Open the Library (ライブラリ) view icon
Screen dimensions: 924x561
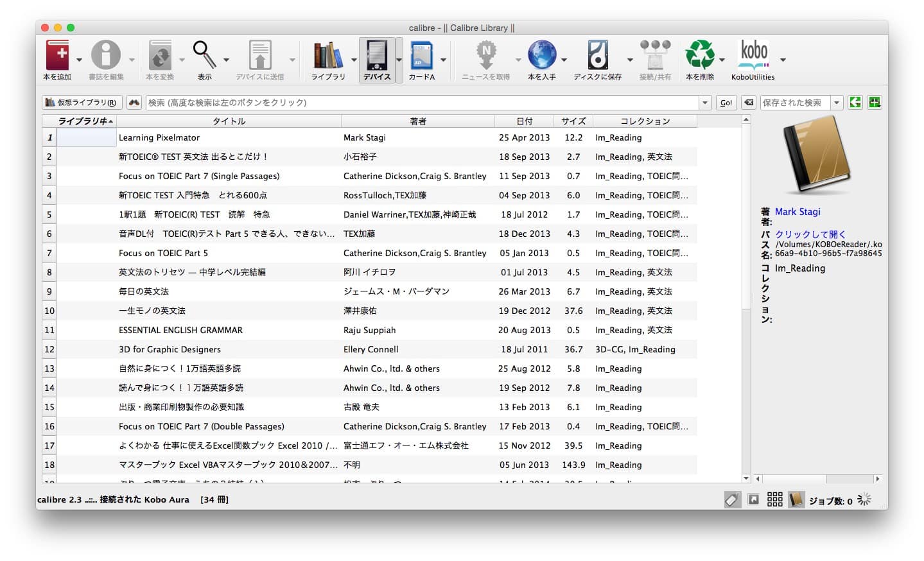pyautogui.click(x=327, y=56)
